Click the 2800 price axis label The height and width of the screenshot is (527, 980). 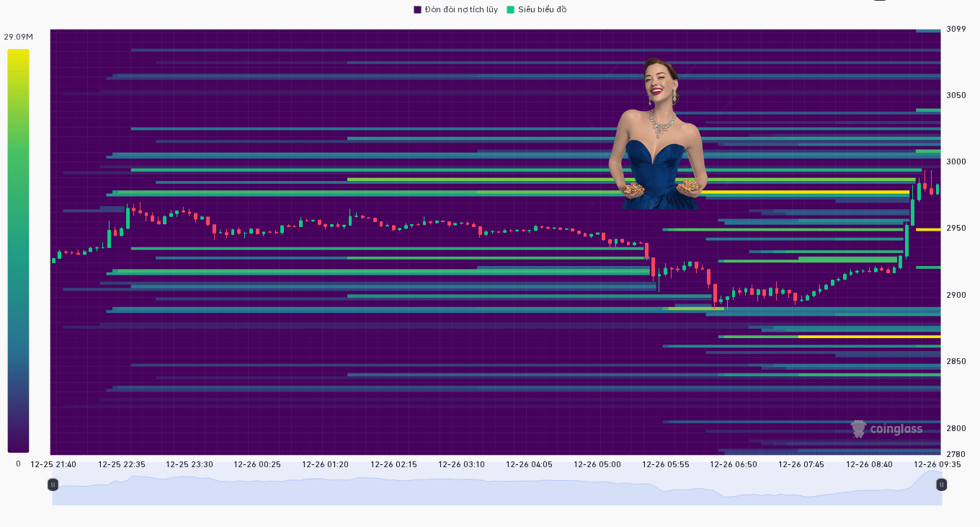point(956,428)
